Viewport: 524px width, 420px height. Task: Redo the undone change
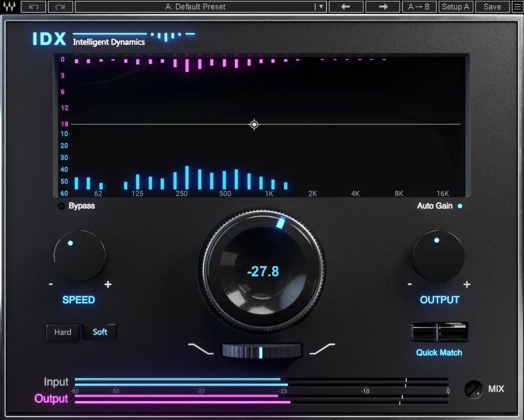click(x=60, y=6)
